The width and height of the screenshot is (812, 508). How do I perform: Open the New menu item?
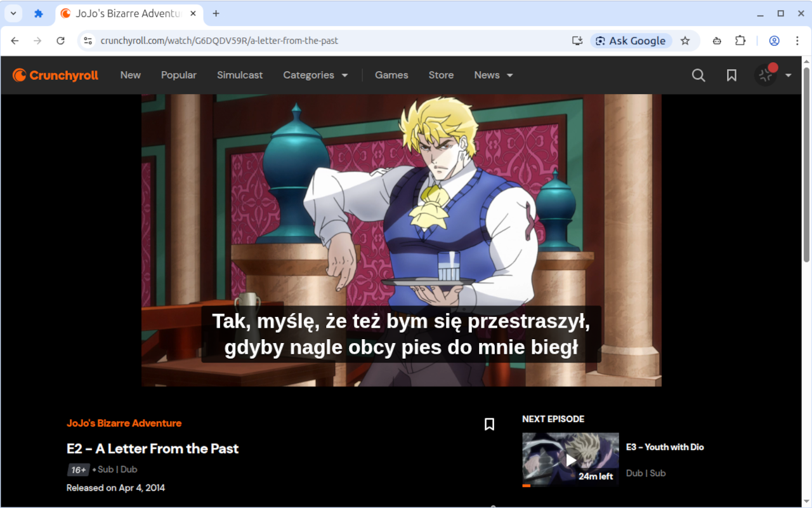click(x=131, y=75)
